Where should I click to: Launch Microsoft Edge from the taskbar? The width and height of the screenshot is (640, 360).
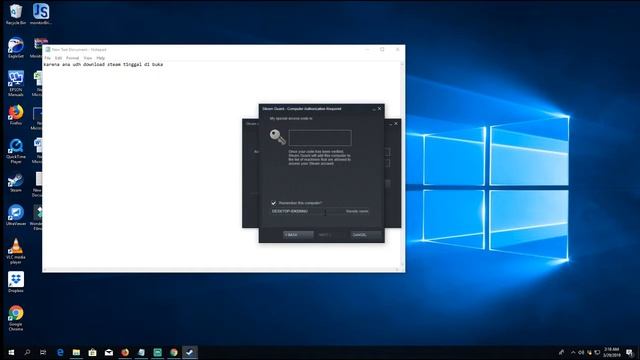[60, 352]
